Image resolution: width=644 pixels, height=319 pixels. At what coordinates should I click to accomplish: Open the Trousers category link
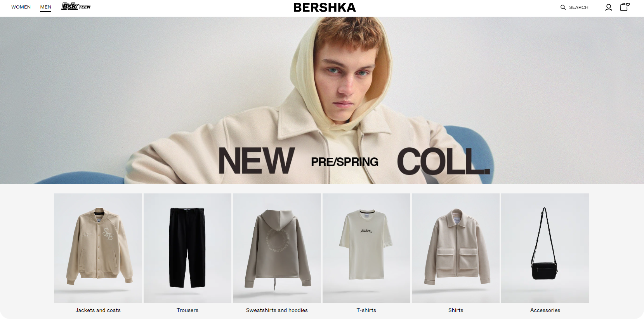click(x=187, y=310)
